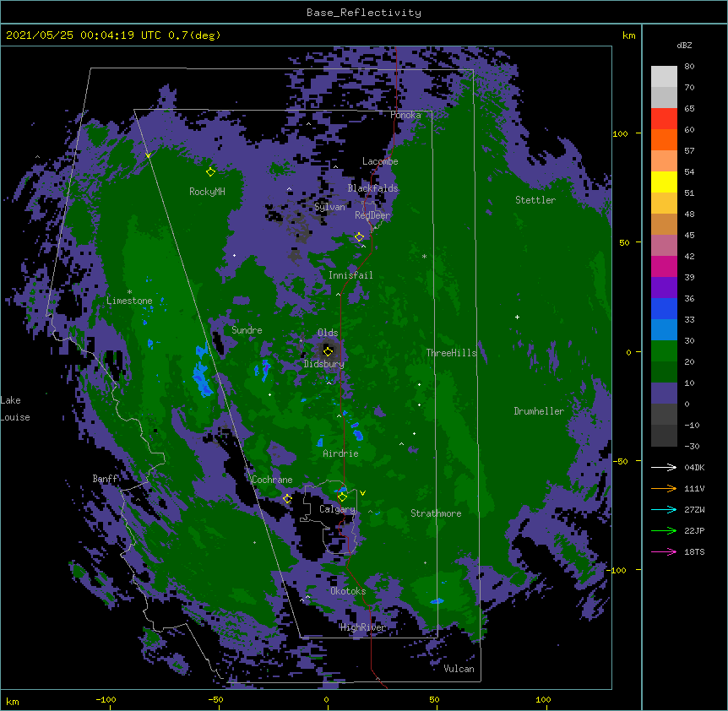728x711 pixels.
Task: Click the asterisk marker above Limestone
Action: pyautogui.click(x=129, y=292)
